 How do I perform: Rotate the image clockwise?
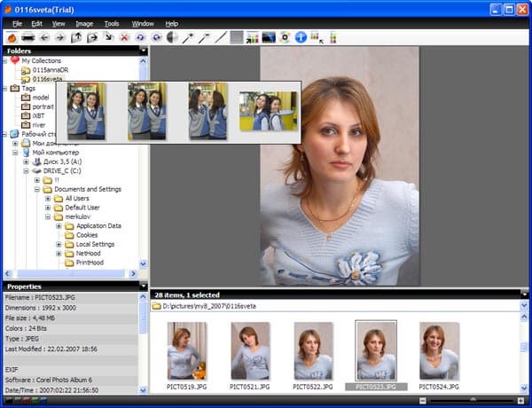[156, 37]
